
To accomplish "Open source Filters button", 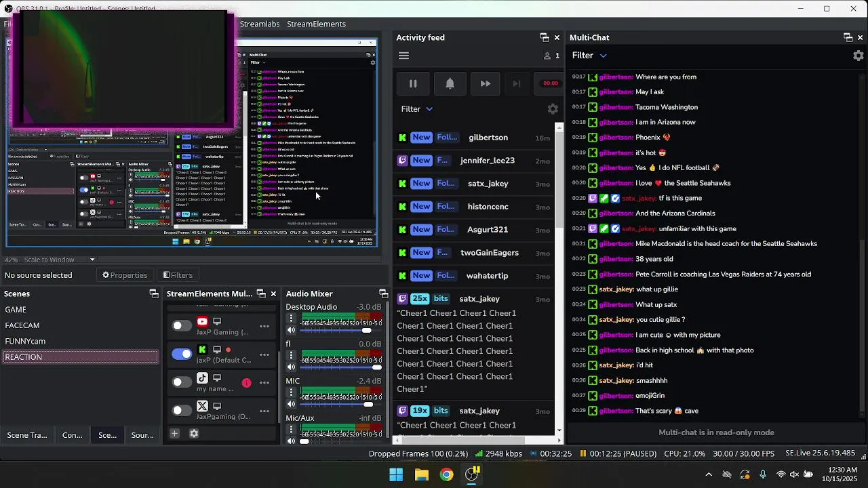I will pyautogui.click(x=178, y=275).
